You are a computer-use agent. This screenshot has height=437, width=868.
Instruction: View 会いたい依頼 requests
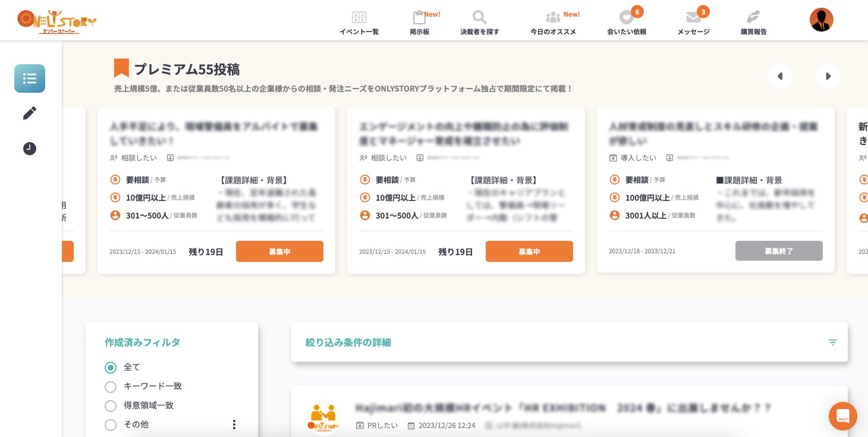click(x=627, y=23)
